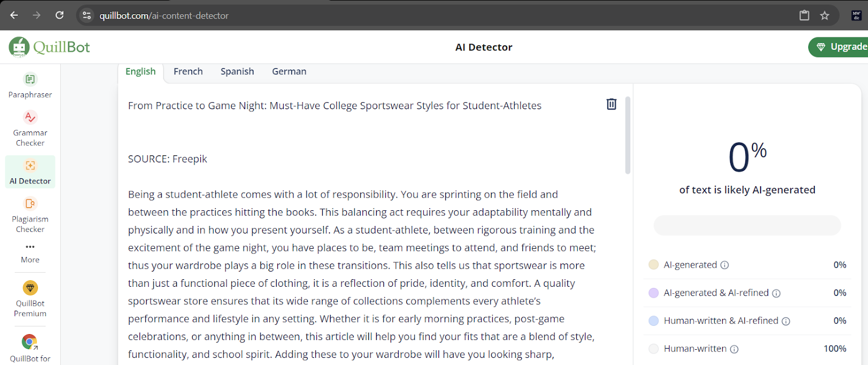Open the Paraphraser tool
Viewport: 868px width, 365px height.
30,86
